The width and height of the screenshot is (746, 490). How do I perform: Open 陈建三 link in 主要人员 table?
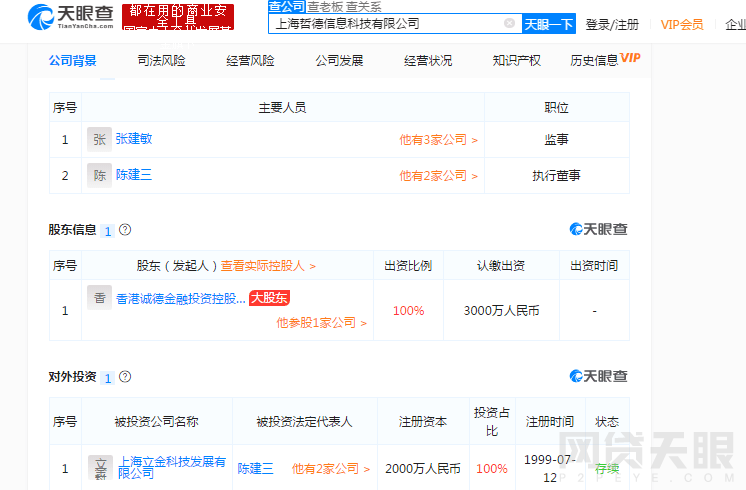[134, 175]
